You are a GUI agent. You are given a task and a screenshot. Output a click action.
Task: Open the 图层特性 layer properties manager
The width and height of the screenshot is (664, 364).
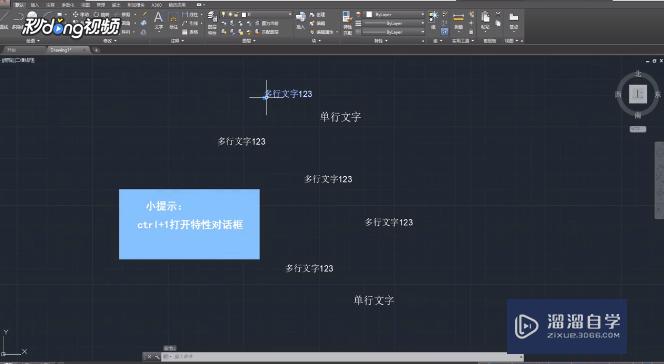(212, 22)
